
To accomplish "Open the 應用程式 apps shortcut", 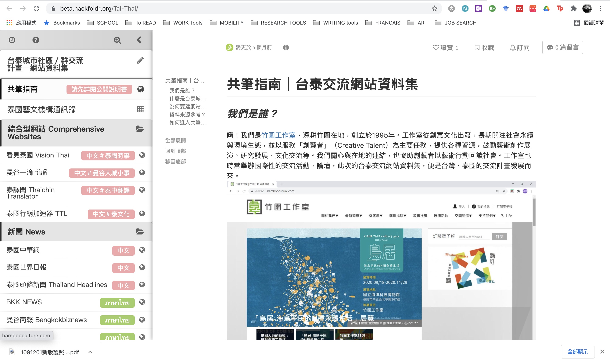I will [x=21, y=23].
